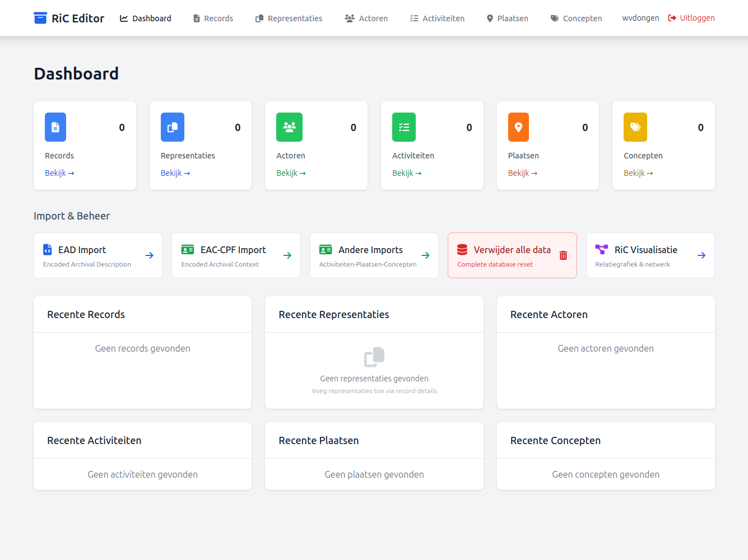Image resolution: width=748 pixels, height=560 pixels.
Task: Click 'Geen activiteiten gevonden' text
Action: (x=142, y=474)
